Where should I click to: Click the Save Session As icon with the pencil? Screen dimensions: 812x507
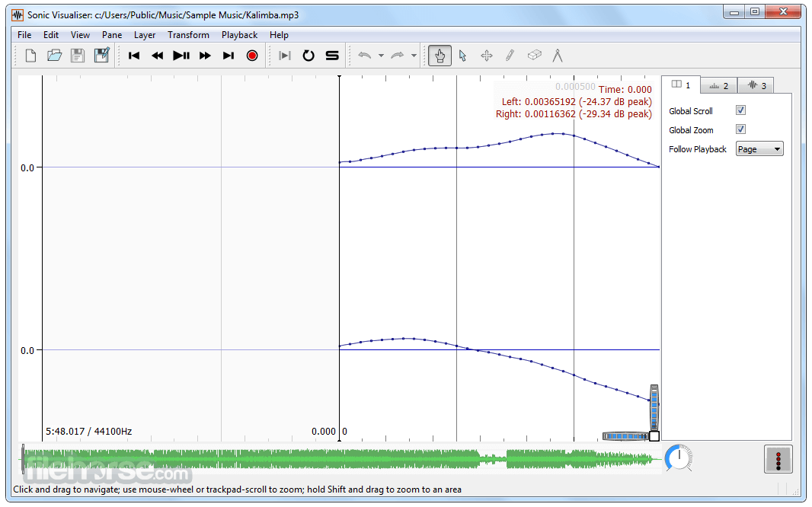click(101, 56)
